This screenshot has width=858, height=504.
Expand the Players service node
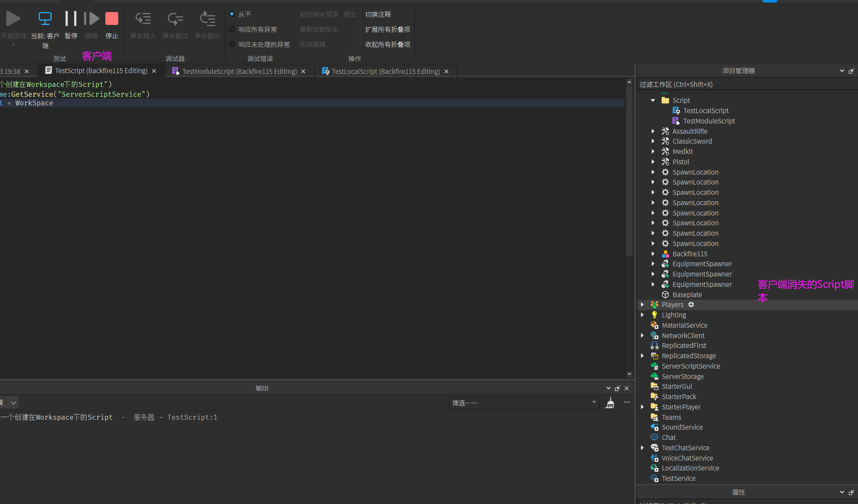coord(643,304)
